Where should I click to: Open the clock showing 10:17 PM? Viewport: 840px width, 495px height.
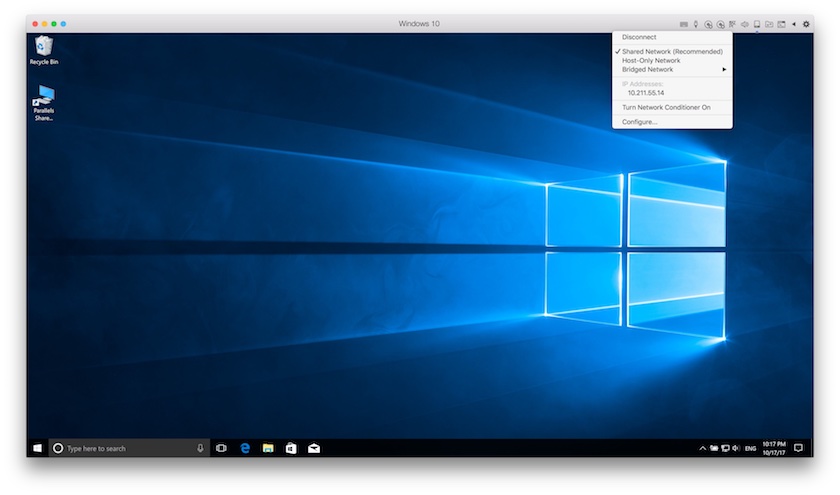pos(774,448)
